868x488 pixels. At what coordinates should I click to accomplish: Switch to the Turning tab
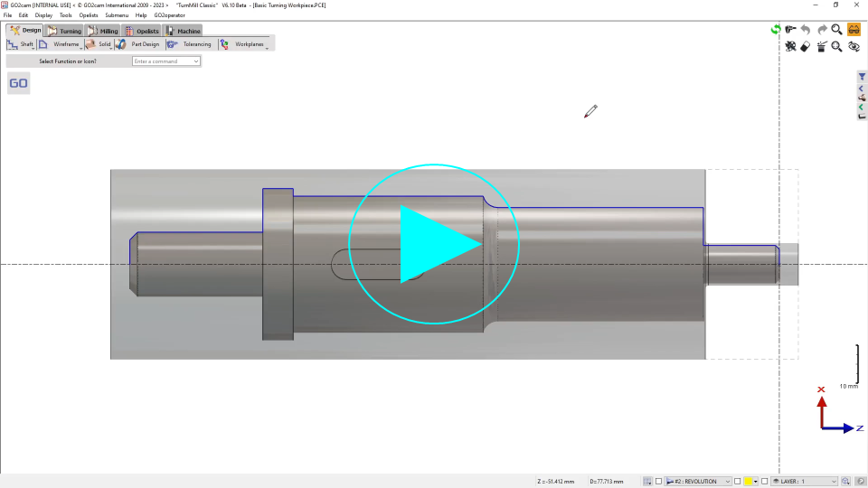(x=64, y=31)
